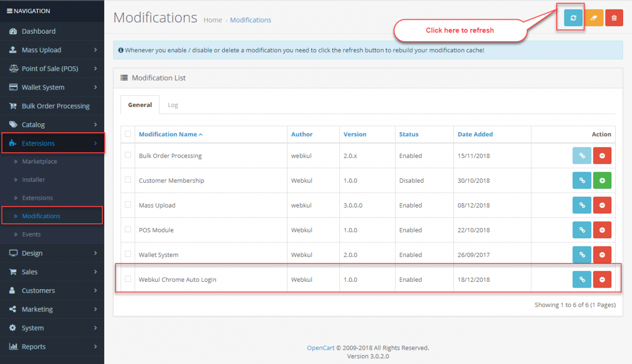Open link for POS Module modification
632x364 pixels.
coord(582,230)
